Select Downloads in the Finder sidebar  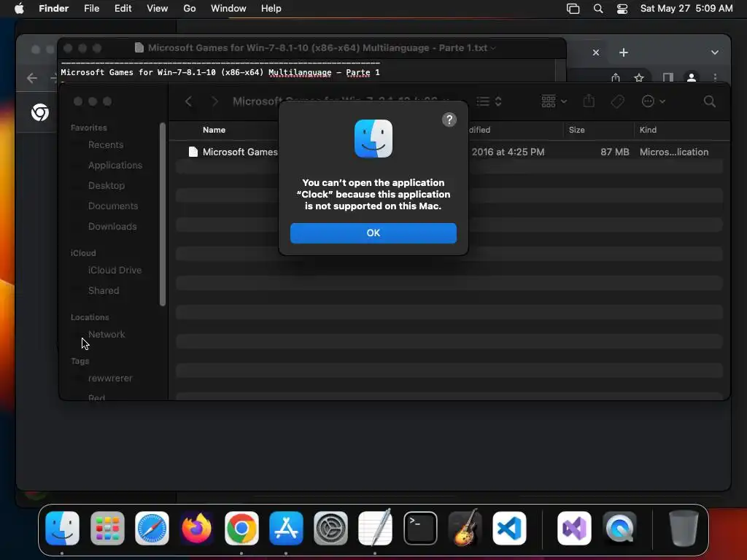pyautogui.click(x=112, y=227)
